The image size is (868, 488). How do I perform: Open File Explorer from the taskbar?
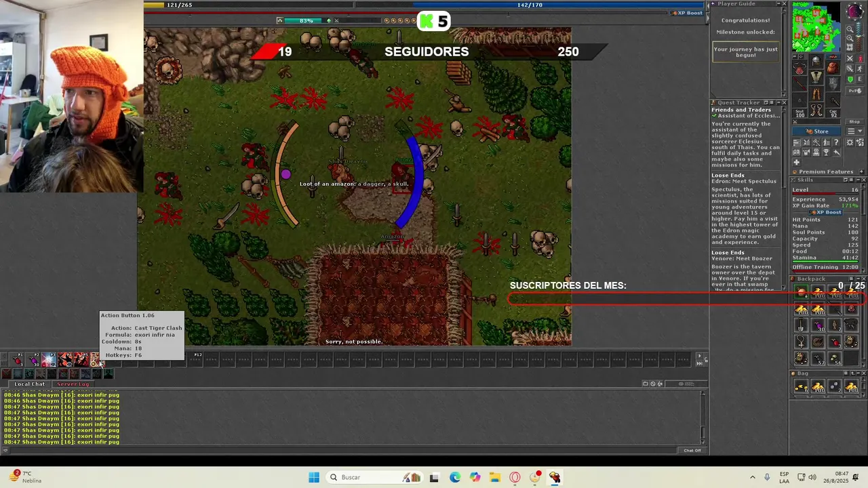(x=494, y=477)
